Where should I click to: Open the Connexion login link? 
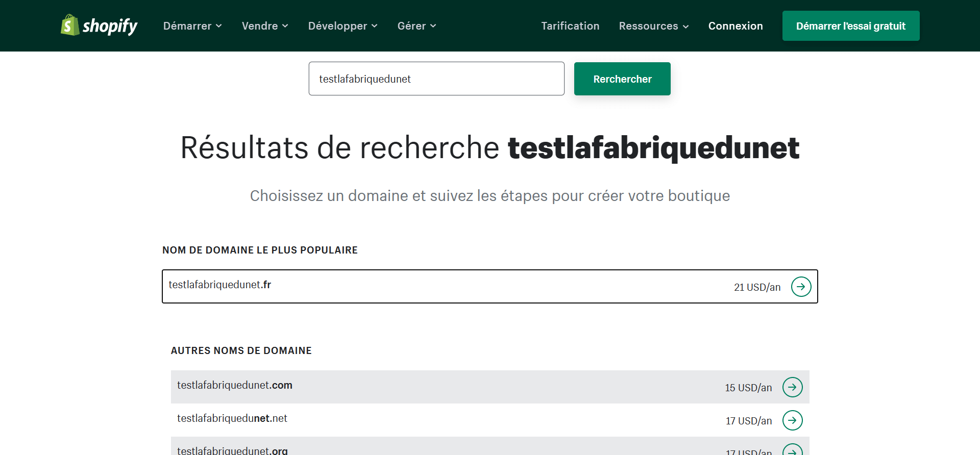[736, 26]
